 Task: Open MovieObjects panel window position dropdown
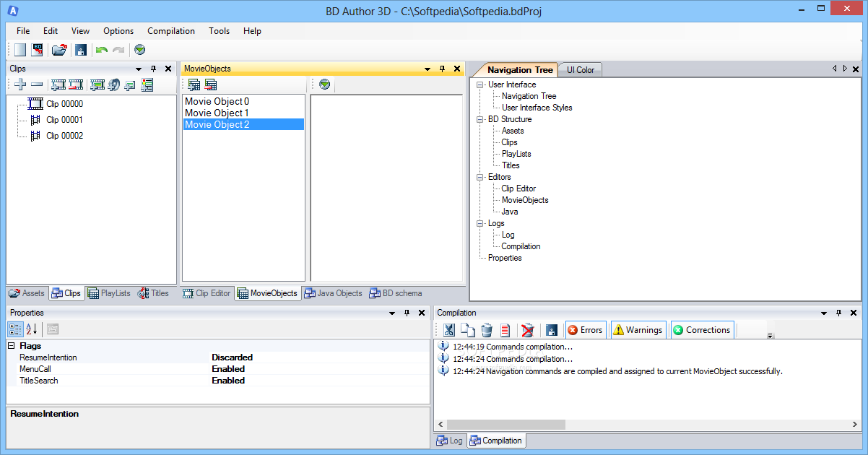tap(427, 69)
